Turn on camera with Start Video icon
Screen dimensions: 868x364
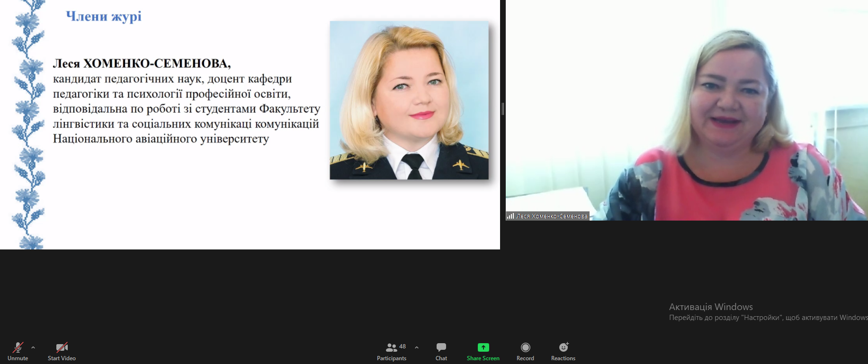pos(62,347)
